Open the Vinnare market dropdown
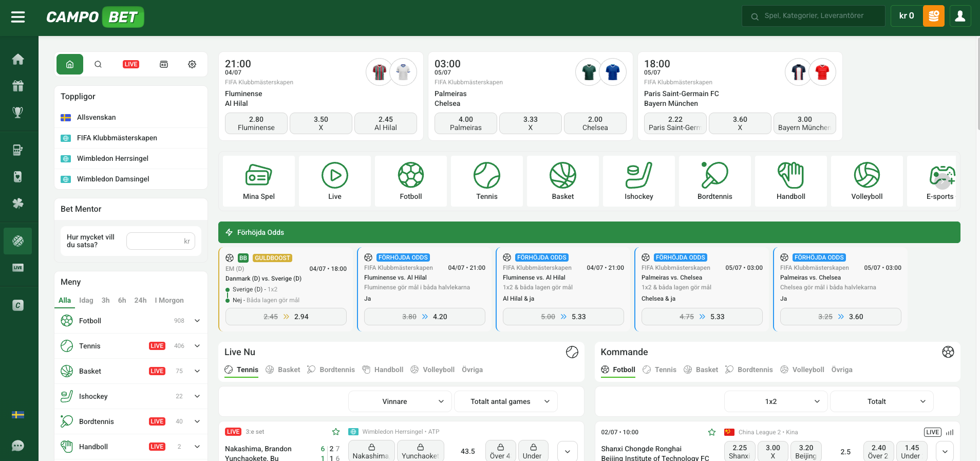This screenshot has height=461, width=980. pyautogui.click(x=400, y=401)
